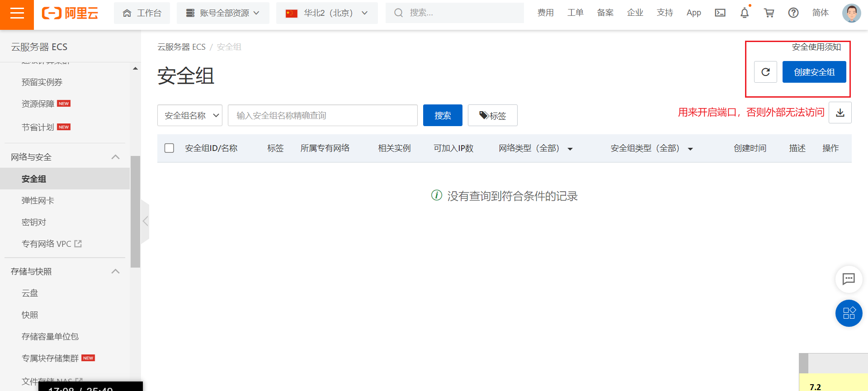
Task: Open the 安全组名称 filter dropdown
Action: tap(190, 115)
